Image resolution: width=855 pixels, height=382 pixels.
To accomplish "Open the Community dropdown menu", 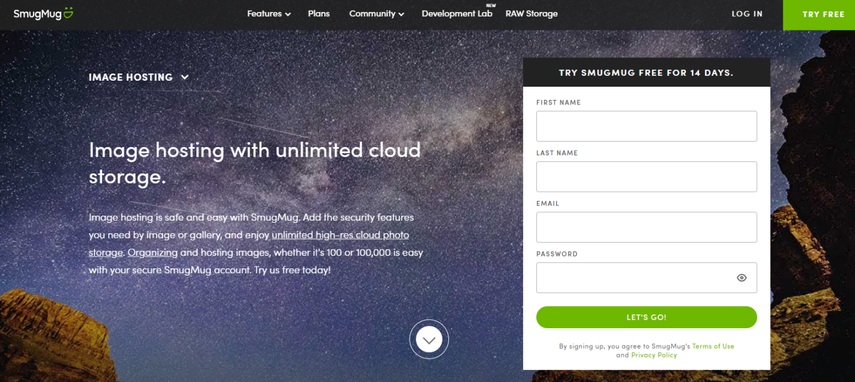I will tap(377, 14).
